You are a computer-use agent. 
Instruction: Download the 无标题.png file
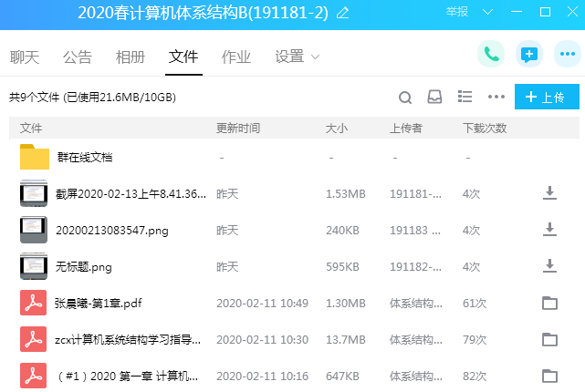[x=549, y=265]
